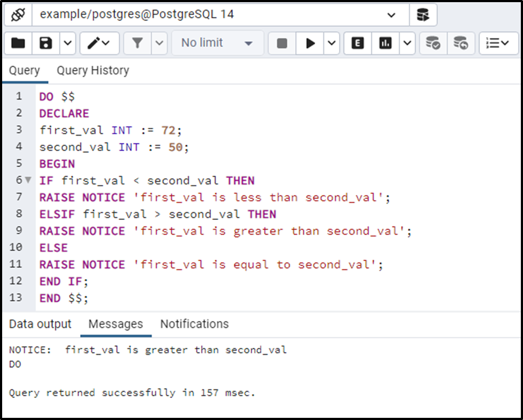Collapse the IF block at line 6

pyautogui.click(x=28, y=180)
